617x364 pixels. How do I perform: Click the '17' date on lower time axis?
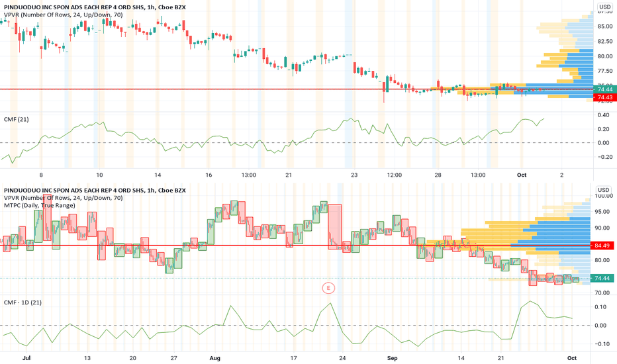click(x=293, y=358)
